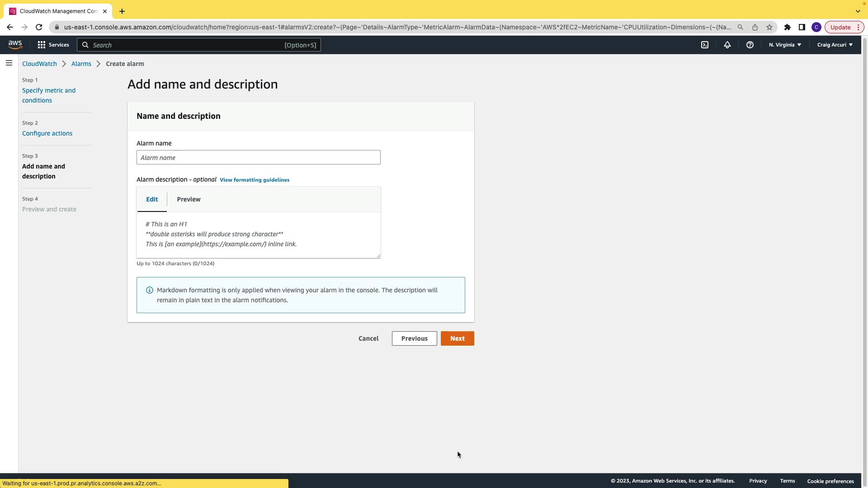This screenshot has width=868, height=488.
Task: Focus the Alarm name input field
Action: pyautogui.click(x=258, y=158)
